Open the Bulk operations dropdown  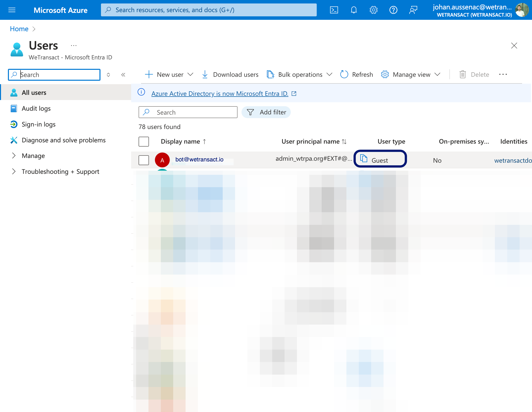[299, 75]
